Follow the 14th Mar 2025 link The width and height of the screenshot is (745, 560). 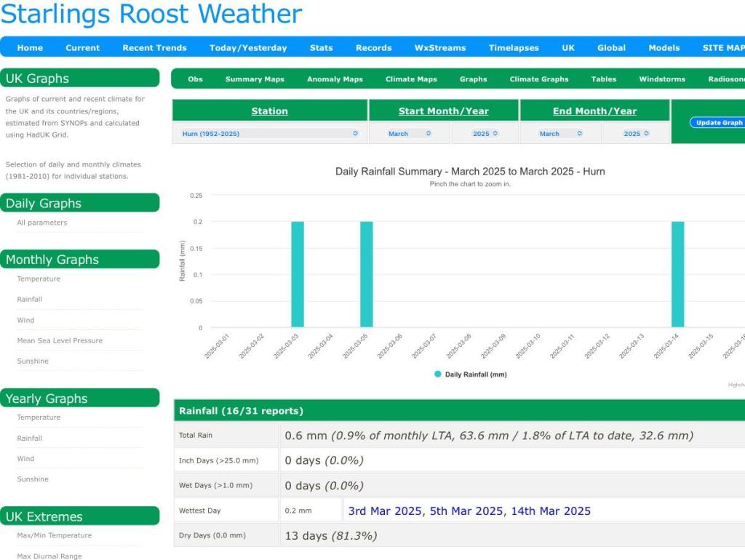551,511
